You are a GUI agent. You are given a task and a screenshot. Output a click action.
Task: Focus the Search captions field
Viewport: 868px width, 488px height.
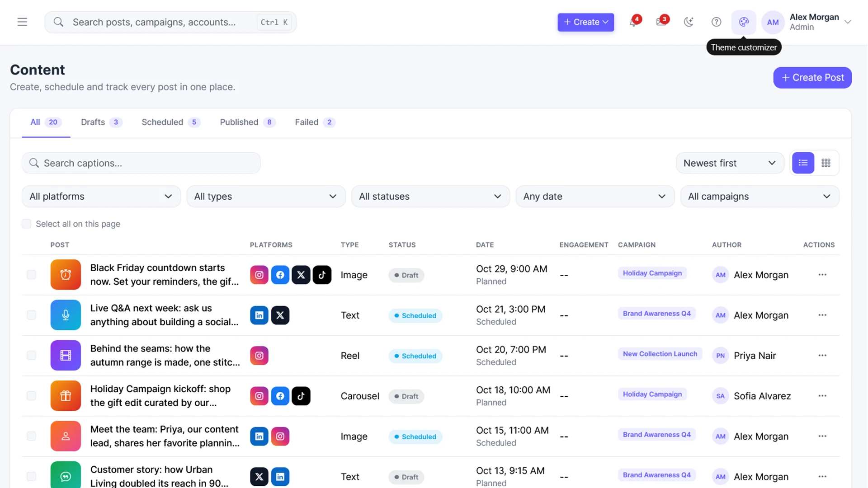click(141, 163)
